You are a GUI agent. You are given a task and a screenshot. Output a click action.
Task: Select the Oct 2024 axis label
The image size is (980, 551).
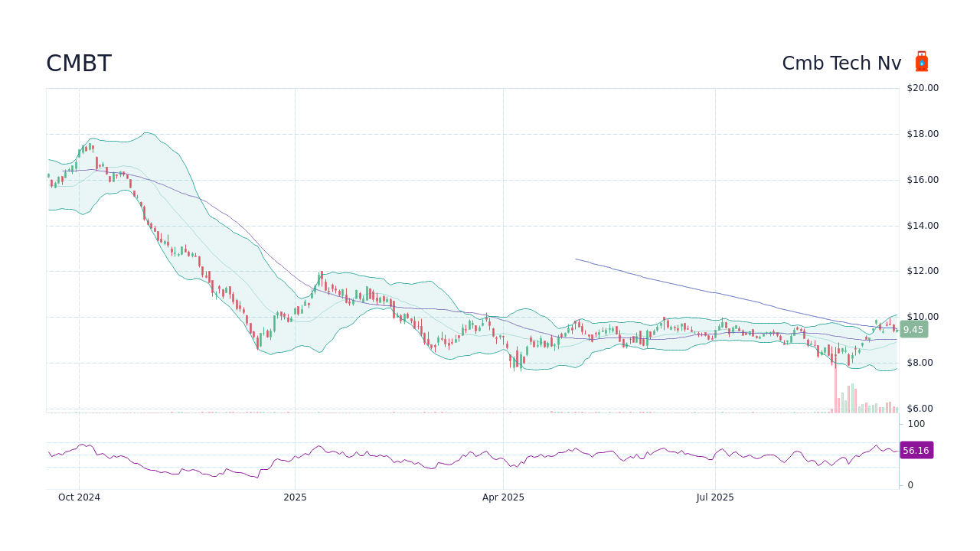(79, 497)
